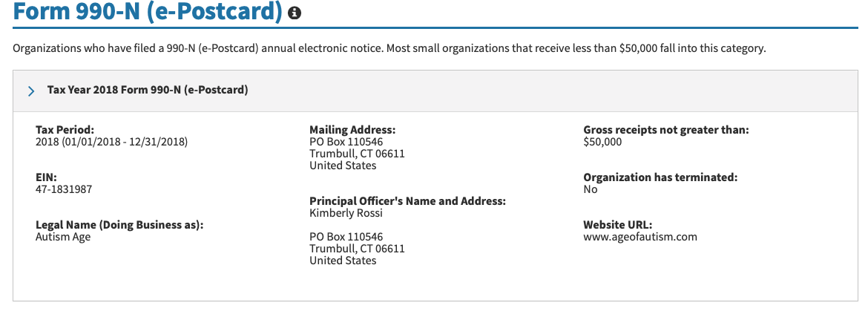The image size is (868, 314).
Task: Click the Tax Period label
Action: [65, 130]
